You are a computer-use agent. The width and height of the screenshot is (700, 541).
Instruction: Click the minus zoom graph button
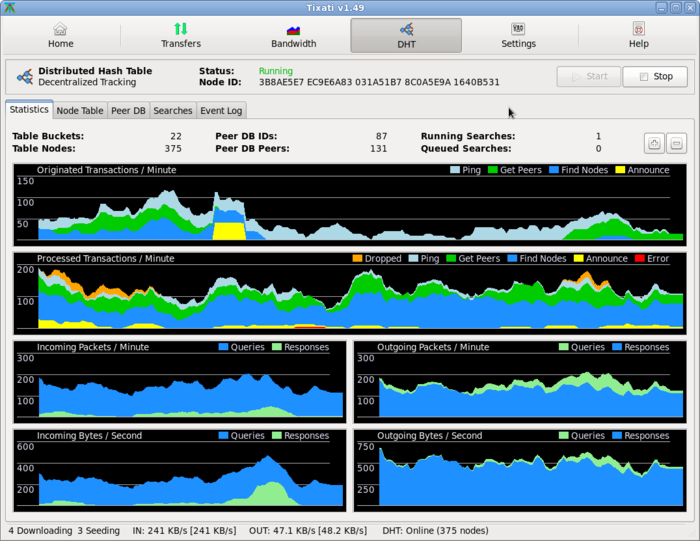(676, 143)
